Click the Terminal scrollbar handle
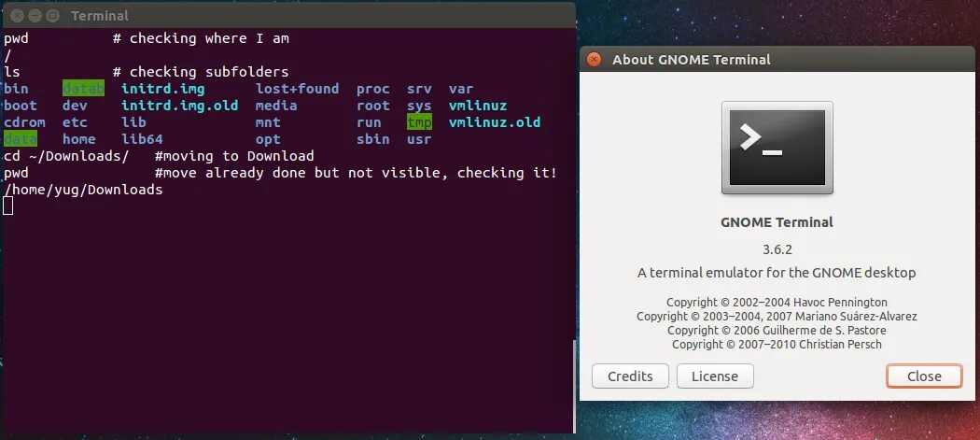980x440 pixels. click(x=574, y=386)
